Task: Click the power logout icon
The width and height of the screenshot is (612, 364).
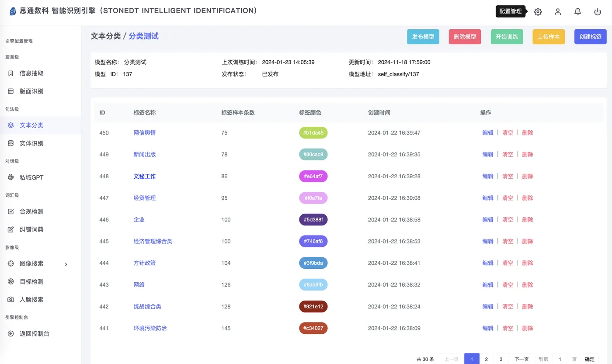Action: (598, 12)
